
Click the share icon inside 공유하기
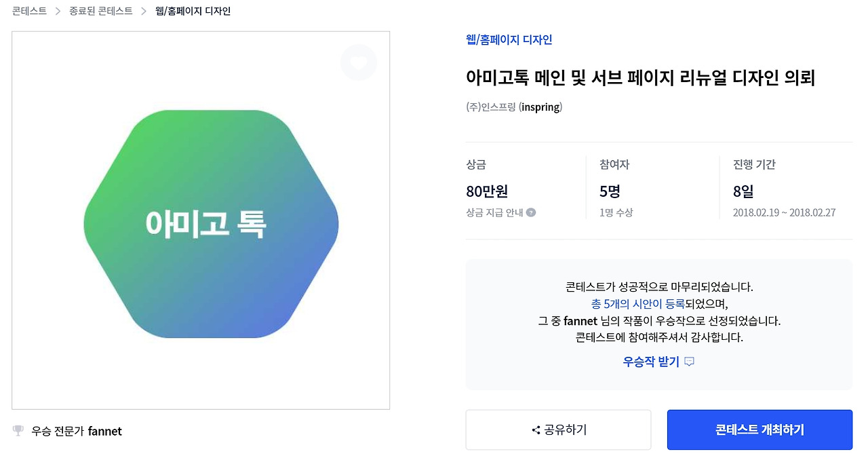(x=536, y=430)
